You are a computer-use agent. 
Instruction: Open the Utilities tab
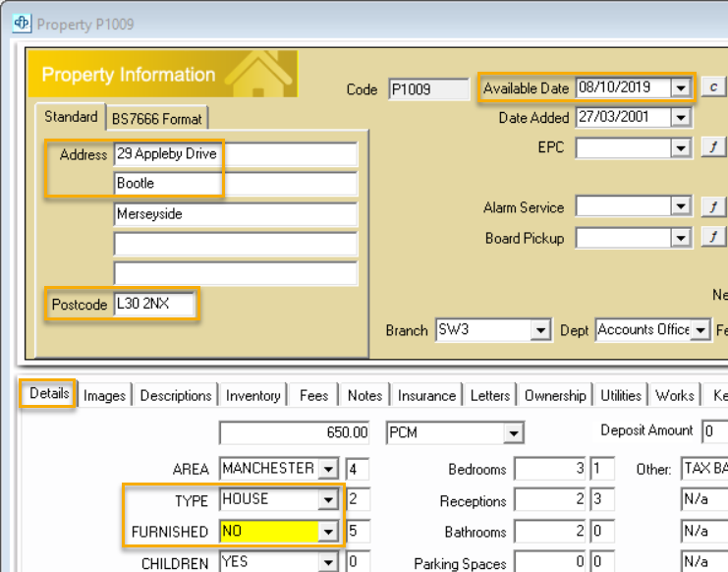coord(621,395)
